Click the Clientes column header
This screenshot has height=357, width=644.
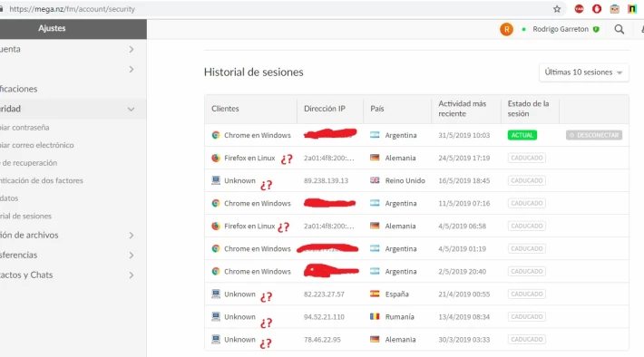coord(225,109)
